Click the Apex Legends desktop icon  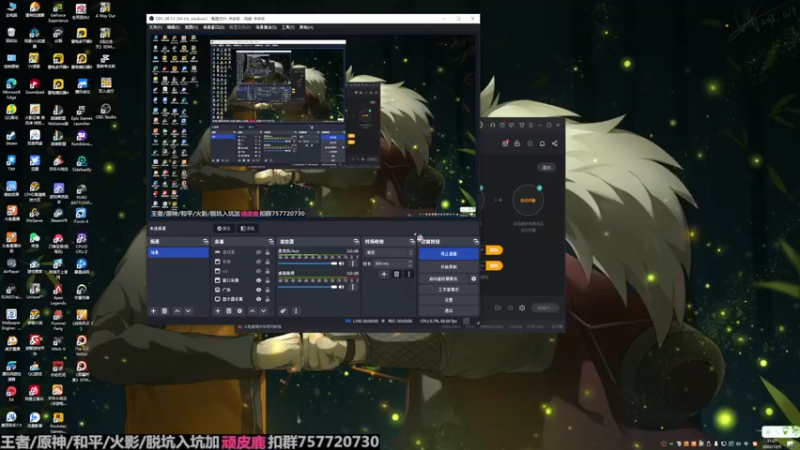point(58,294)
